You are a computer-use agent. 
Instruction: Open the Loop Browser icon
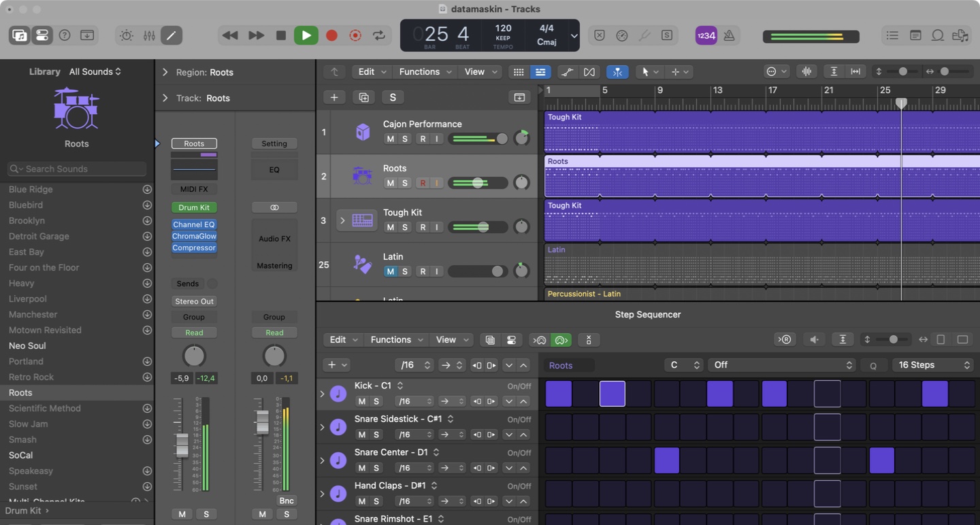click(x=938, y=35)
